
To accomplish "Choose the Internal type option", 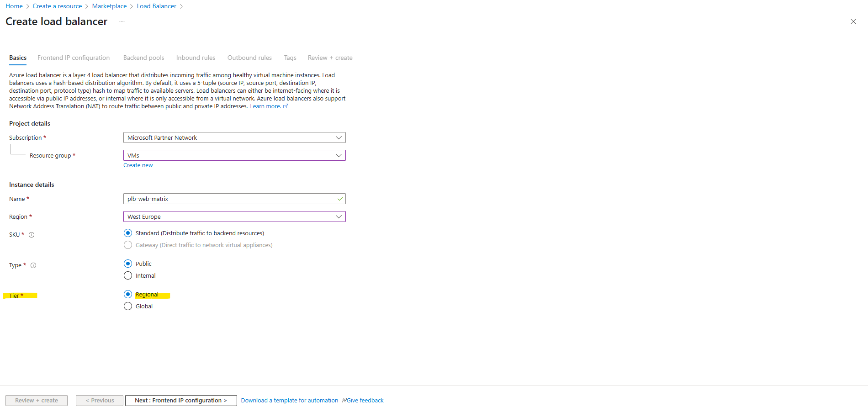I will pyautogui.click(x=128, y=275).
